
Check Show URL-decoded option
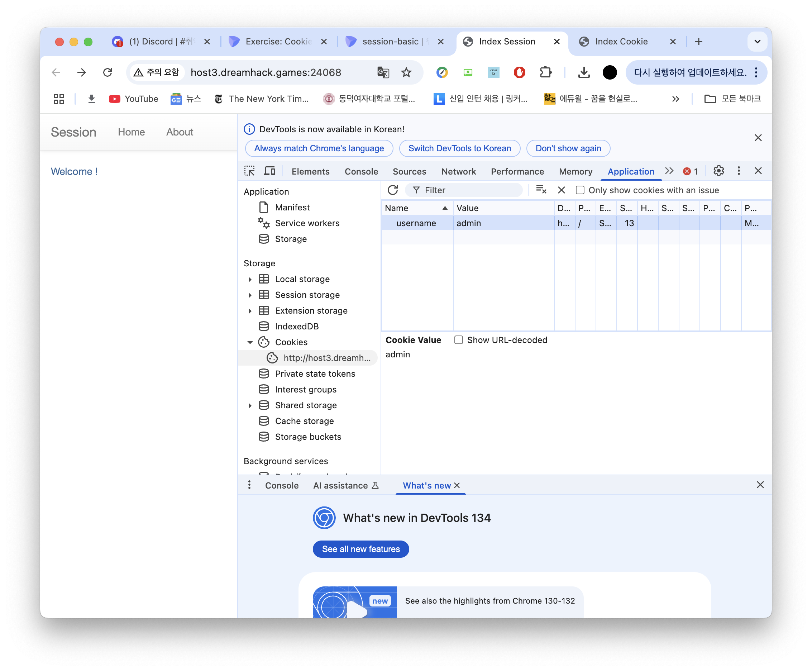click(458, 340)
